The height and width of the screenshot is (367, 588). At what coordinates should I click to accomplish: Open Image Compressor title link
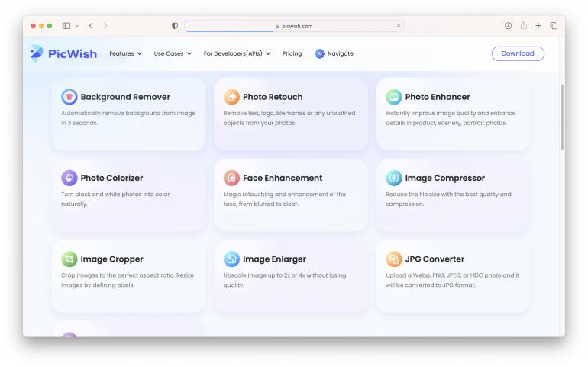coord(444,178)
